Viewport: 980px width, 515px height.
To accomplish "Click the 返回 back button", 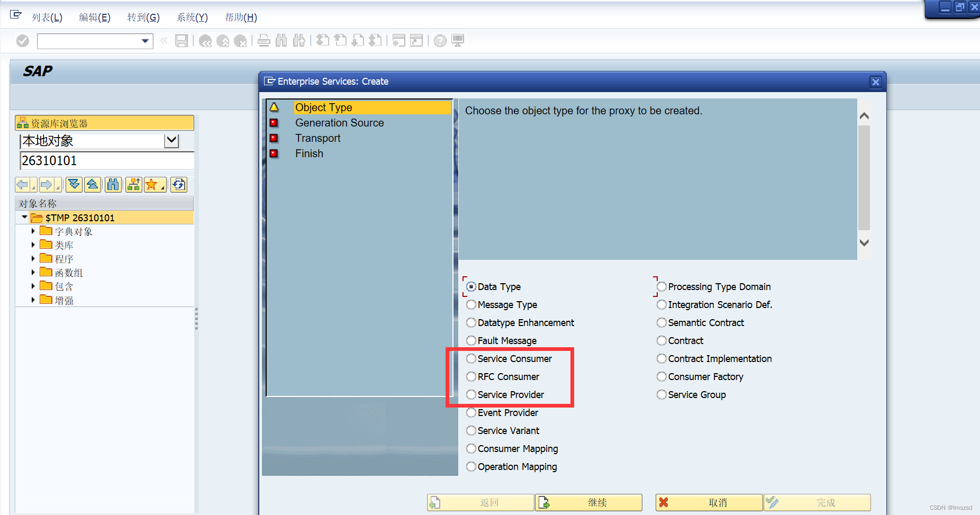I will [x=480, y=502].
